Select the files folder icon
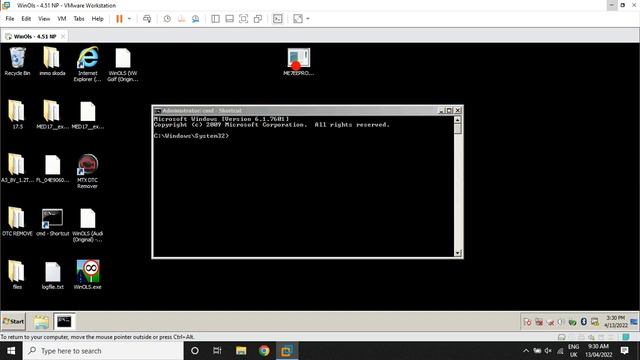Screen dimensions: 640x360 tap(17, 275)
